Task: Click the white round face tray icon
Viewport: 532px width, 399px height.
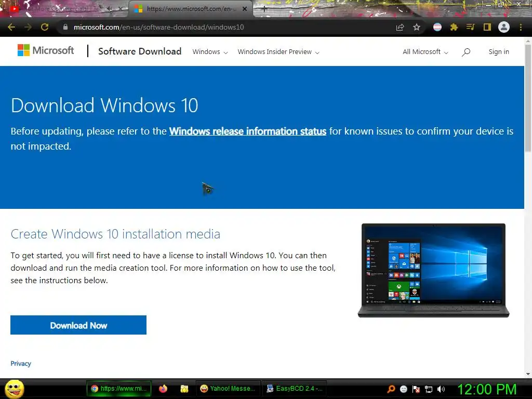Action: point(403,389)
